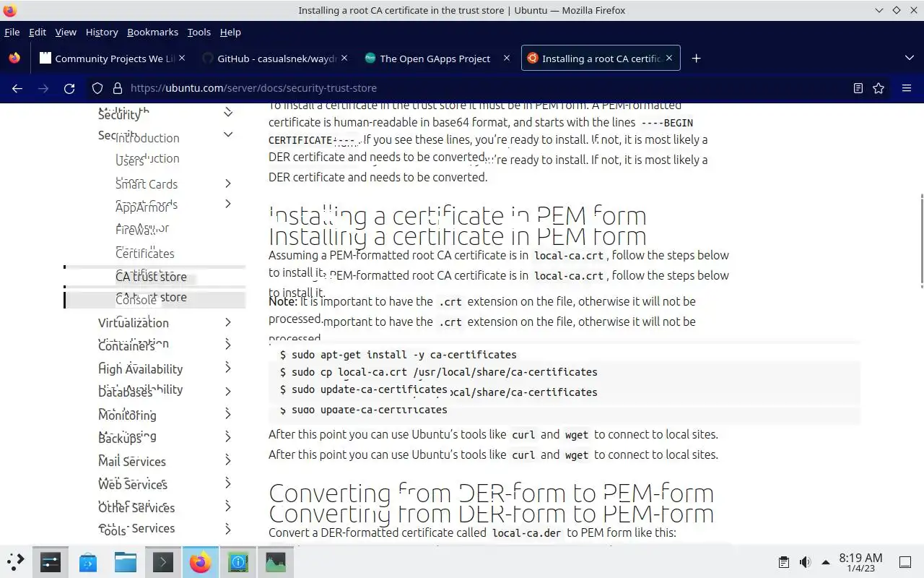Image resolution: width=924 pixels, height=578 pixels.
Task: Open System Settings from the taskbar
Action: pos(51,561)
